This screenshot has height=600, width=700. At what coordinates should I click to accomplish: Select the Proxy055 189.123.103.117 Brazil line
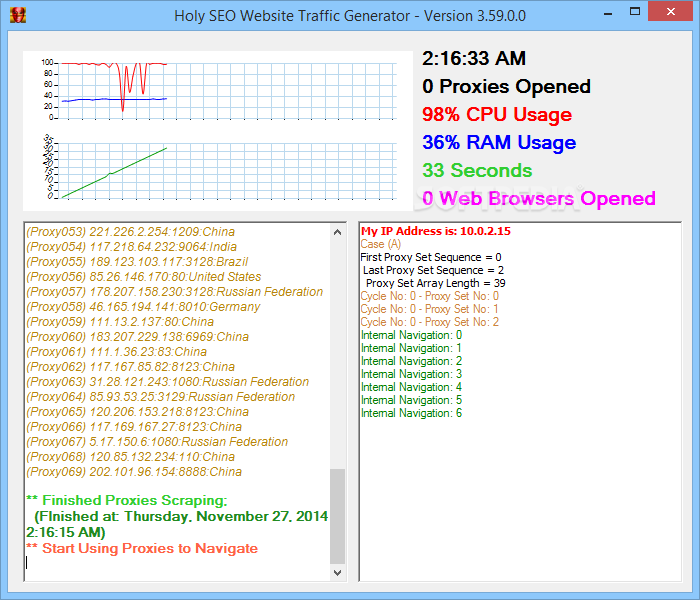[x=137, y=262]
